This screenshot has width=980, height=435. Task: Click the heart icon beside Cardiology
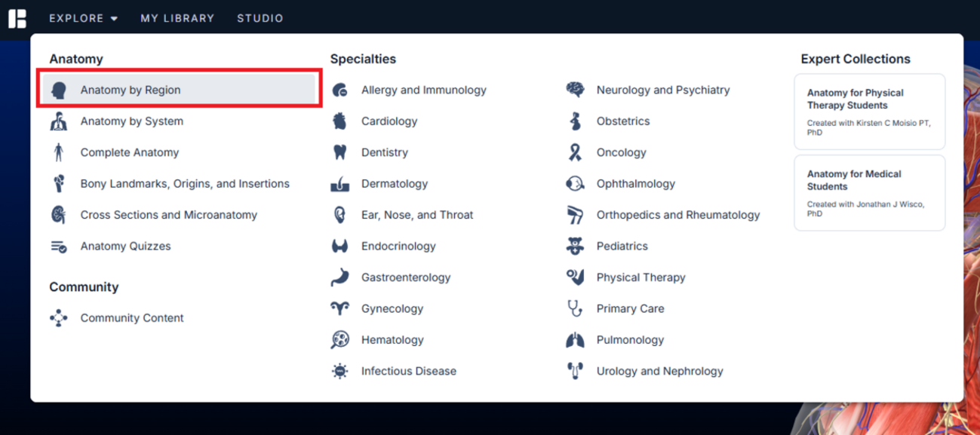point(340,121)
